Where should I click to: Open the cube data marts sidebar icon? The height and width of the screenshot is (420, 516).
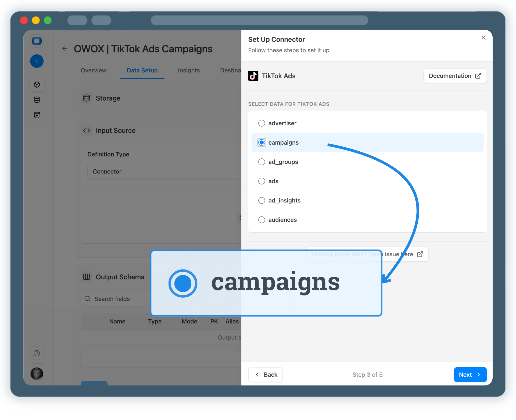pos(37,85)
